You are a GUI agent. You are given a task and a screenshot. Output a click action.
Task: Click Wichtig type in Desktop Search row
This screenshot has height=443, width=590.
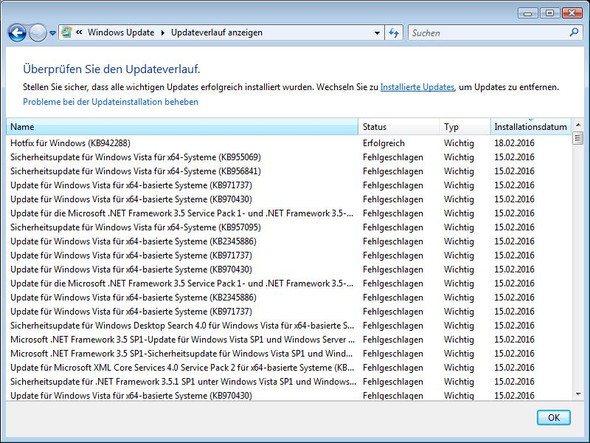pos(459,326)
